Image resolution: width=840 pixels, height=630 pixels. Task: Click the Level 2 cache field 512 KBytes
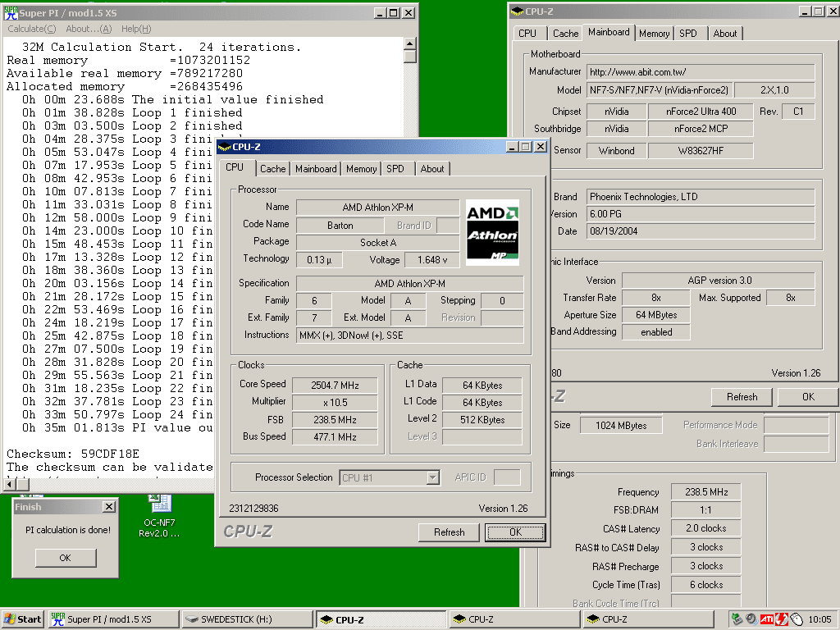click(x=482, y=419)
